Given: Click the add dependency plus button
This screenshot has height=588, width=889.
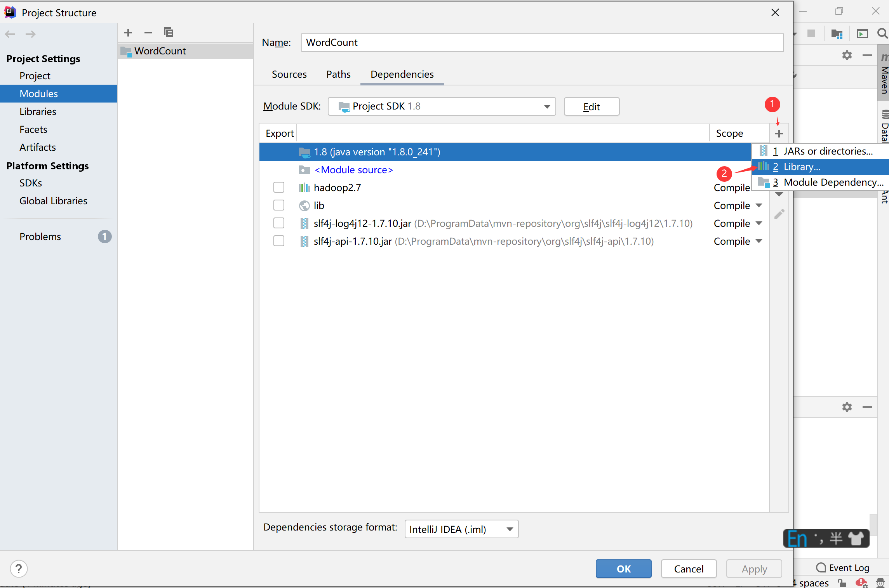Looking at the screenshot, I should click(779, 134).
